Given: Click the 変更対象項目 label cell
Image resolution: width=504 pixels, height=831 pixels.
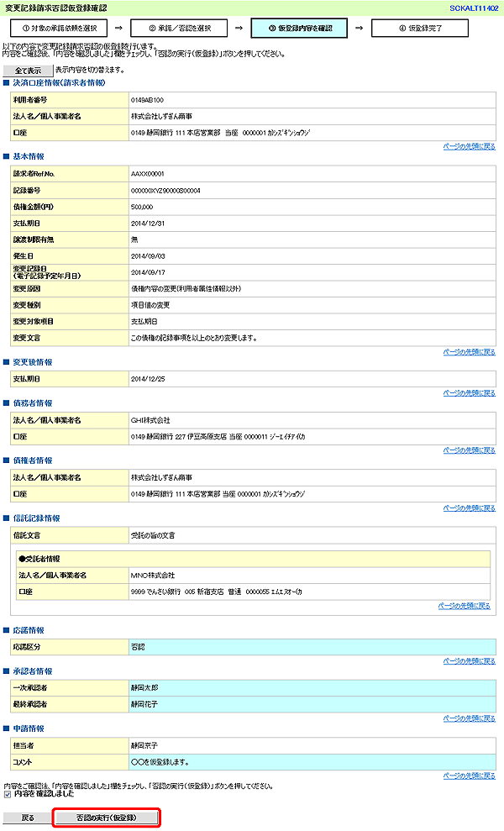Looking at the screenshot, I should [x=70, y=322].
